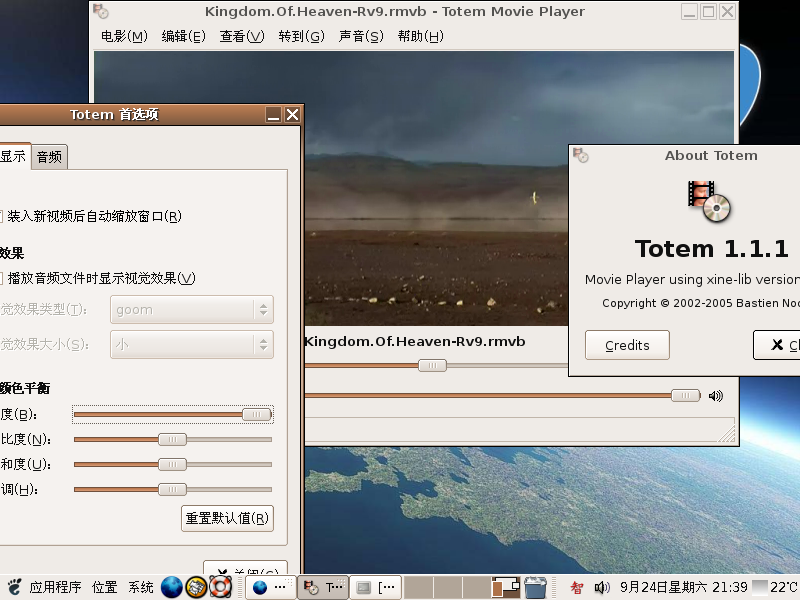Click the film-and-disc Totem logo in About dialog
Viewport: 800px width, 600px height.
[x=709, y=202]
